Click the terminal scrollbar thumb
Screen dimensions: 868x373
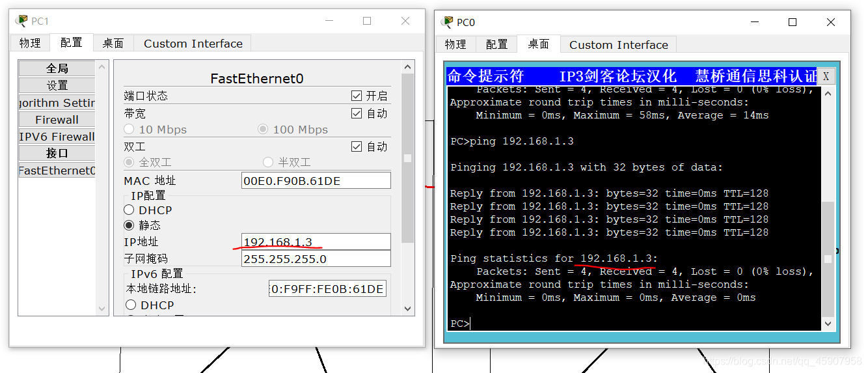click(x=828, y=259)
